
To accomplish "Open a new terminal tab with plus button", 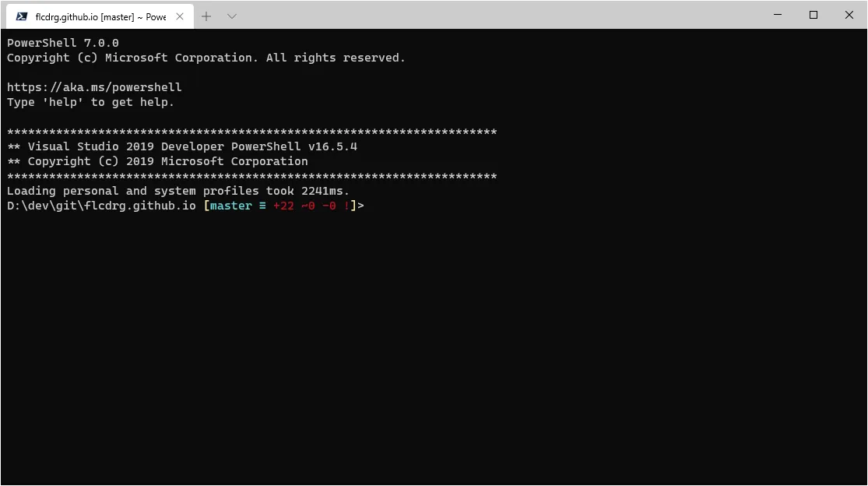I will pos(206,15).
